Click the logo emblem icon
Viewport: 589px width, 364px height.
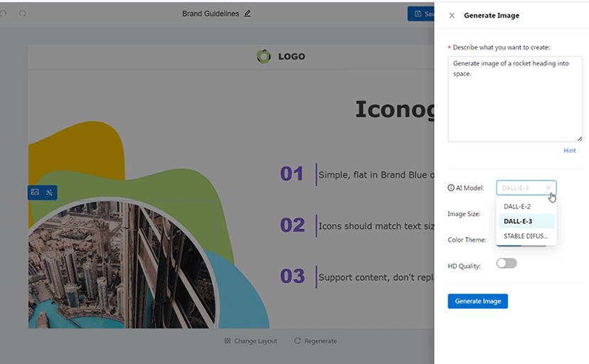[x=264, y=56]
